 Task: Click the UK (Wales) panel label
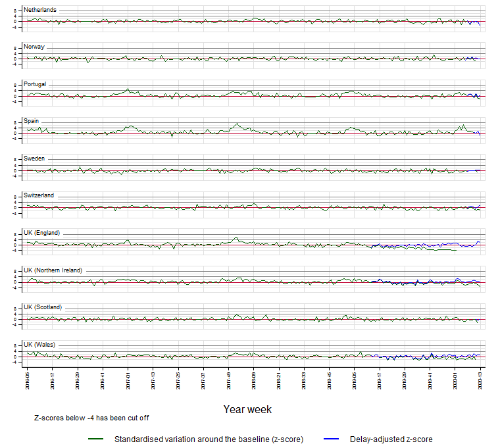point(39,345)
